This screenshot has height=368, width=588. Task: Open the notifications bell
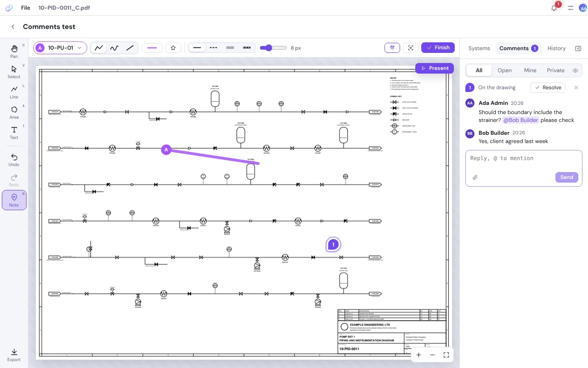pos(554,8)
